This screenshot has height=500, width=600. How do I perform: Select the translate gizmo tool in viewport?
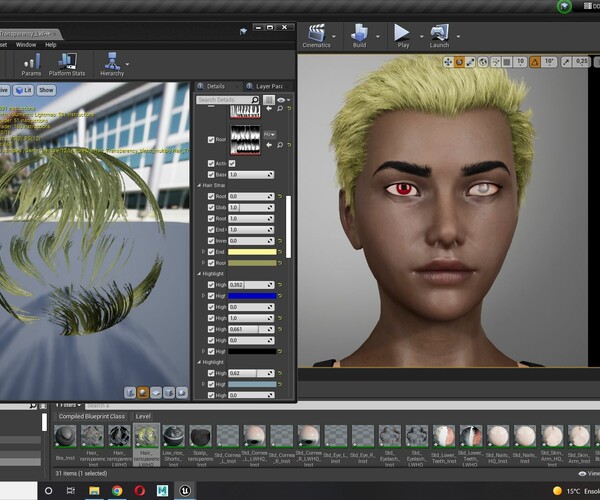448,62
